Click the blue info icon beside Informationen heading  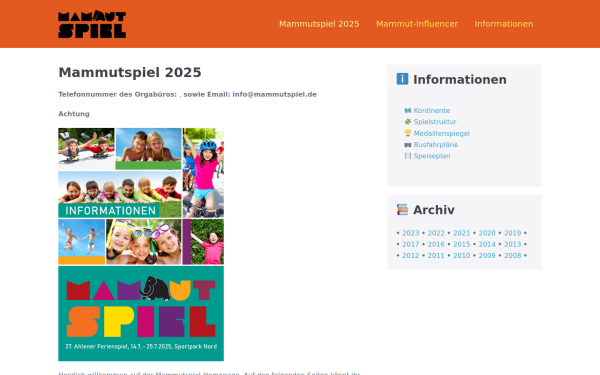click(x=402, y=79)
